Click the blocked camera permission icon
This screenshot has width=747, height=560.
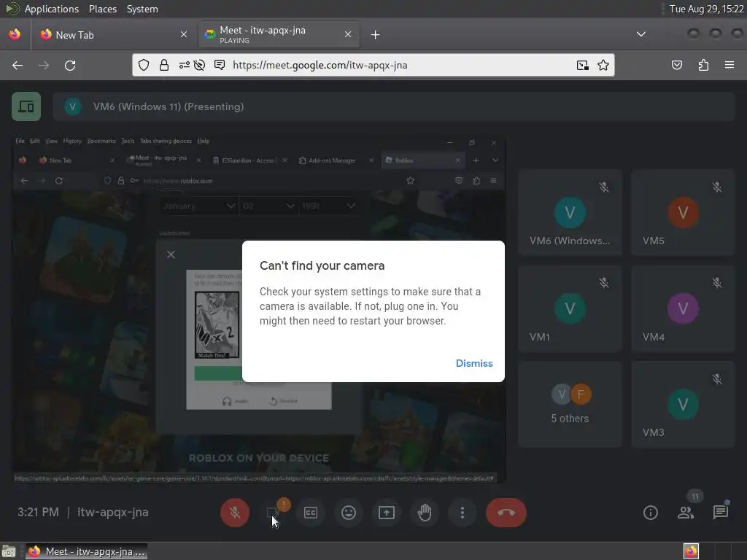click(200, 65)
